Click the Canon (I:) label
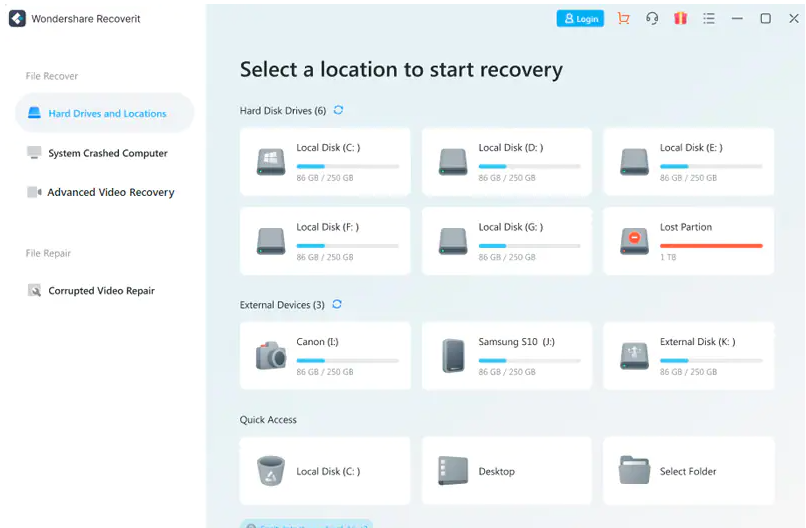Viewport: 806px width, 528px height. pos(317,341)
